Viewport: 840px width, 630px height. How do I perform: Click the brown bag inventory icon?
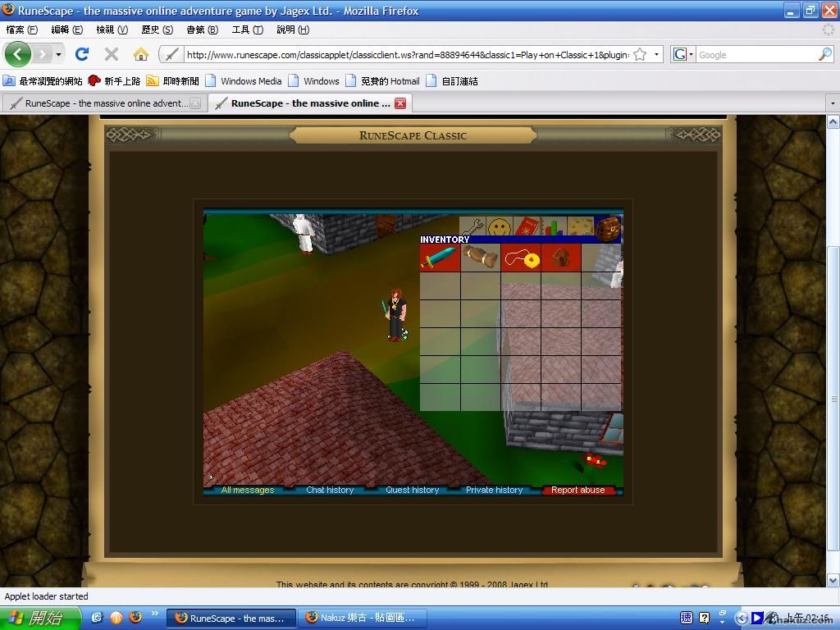click(608, 228)
